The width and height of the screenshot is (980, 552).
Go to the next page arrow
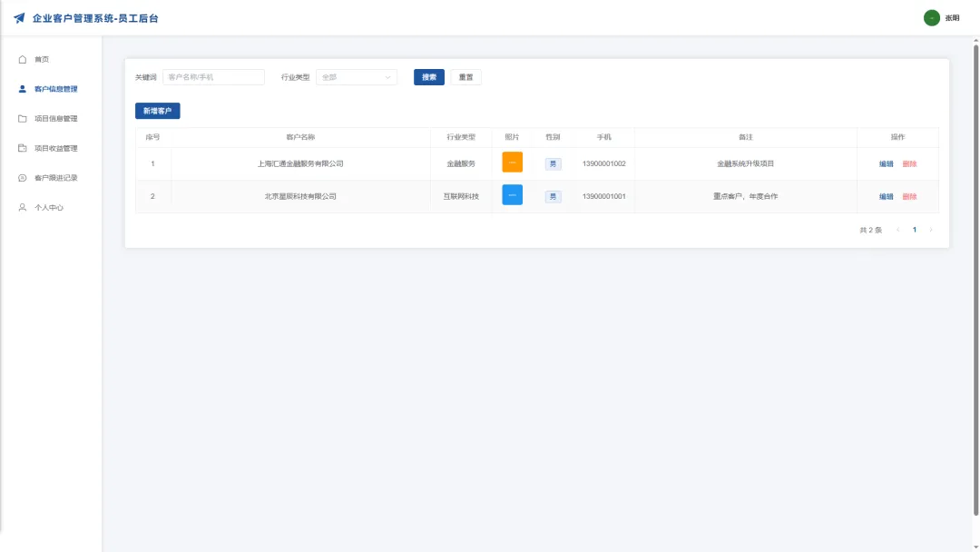point(931,230)
